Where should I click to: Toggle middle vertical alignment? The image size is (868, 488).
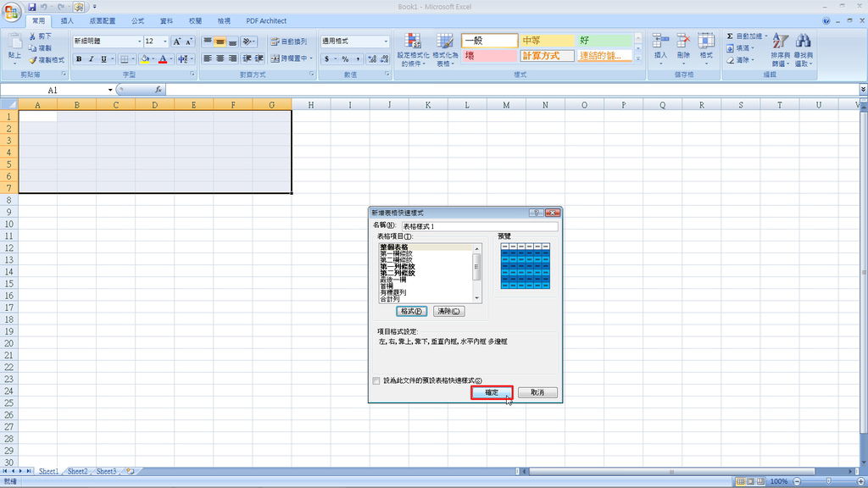pos(220,42)
